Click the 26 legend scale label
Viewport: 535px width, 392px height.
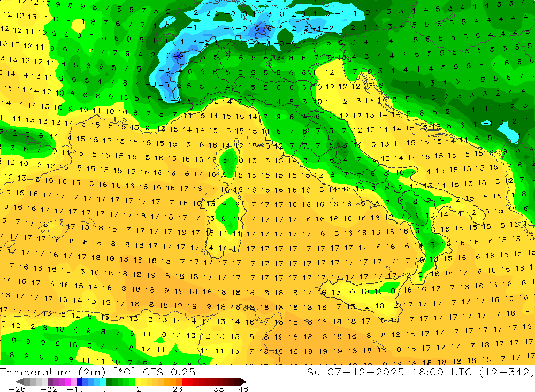[x=178, y=389]
